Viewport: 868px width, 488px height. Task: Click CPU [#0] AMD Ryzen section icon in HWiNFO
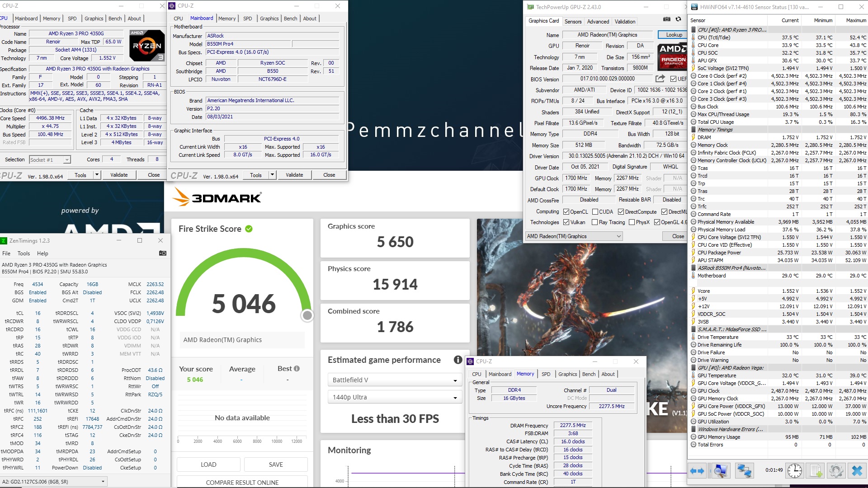pyautogui.click(x=693, y=30)
